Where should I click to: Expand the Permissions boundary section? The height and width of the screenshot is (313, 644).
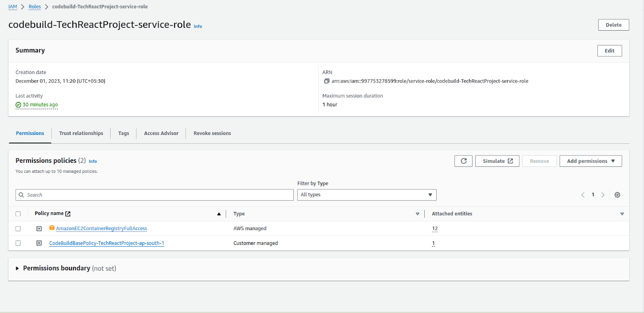tap(17, 268)
